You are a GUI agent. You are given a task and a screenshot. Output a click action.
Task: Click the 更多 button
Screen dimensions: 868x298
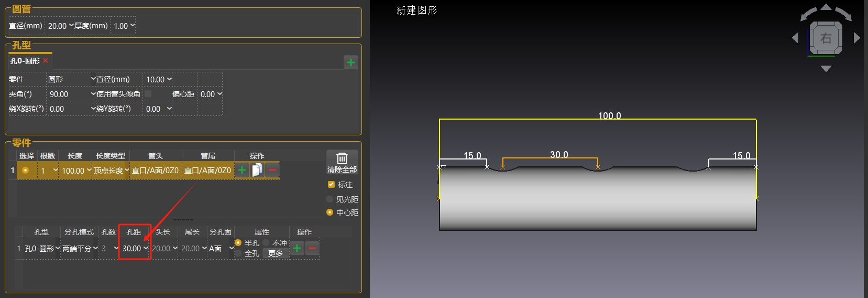coord(276,253)
